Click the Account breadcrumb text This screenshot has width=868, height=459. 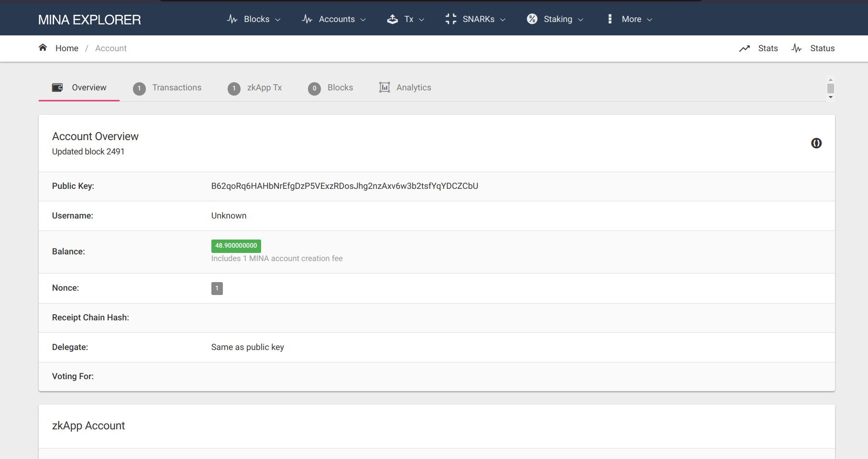[111, 48]
